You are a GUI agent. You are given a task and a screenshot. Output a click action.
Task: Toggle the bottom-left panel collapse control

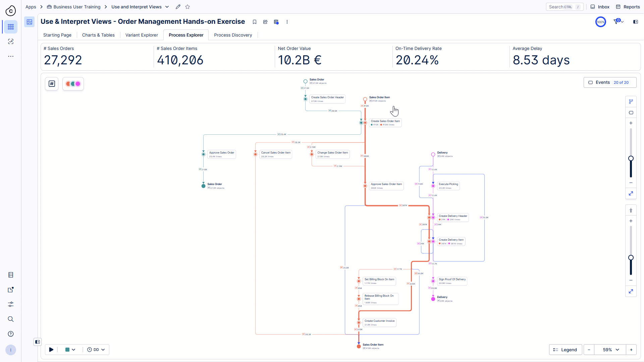(x=37, y=342)
